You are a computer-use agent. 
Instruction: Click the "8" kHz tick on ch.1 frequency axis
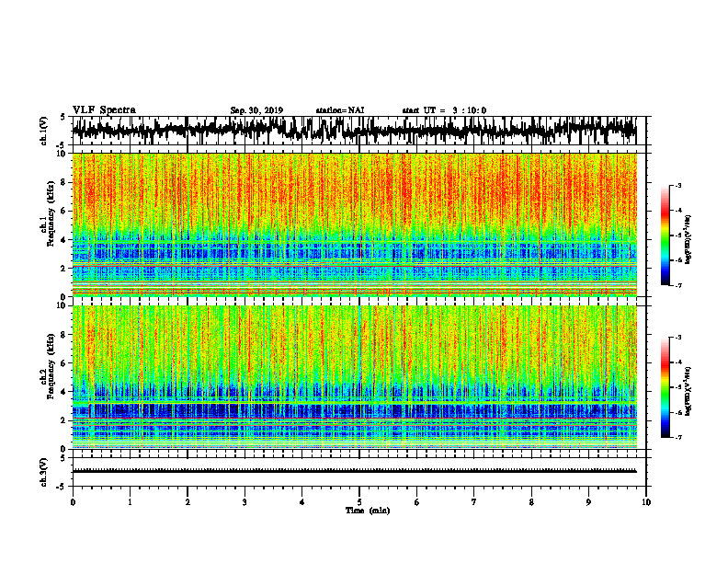tap(63, 182)
